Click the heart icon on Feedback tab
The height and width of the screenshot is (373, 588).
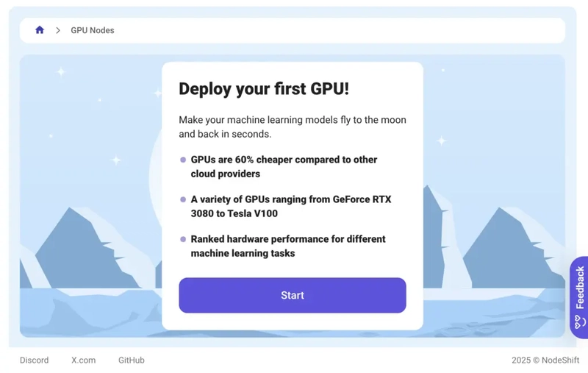pos(579,322)
